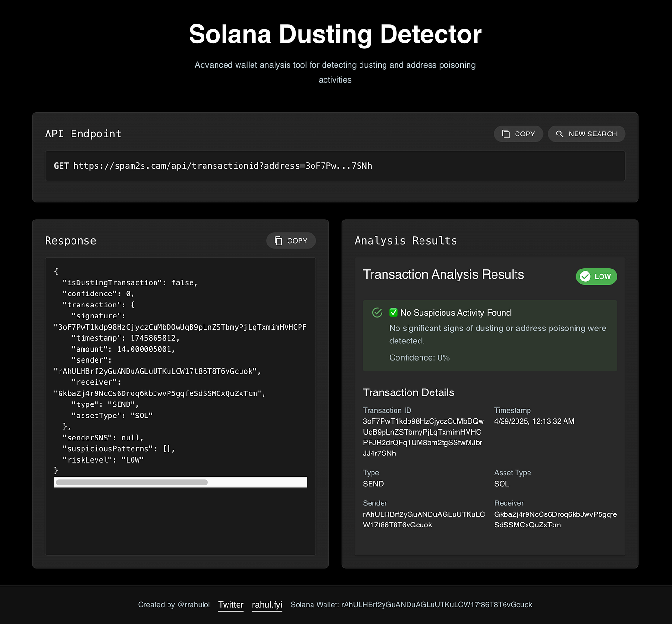Click the timestamp value 4/29/2025, 12:13:32 AM
Viewport: 672px width, 624px height.
(534, 421)
